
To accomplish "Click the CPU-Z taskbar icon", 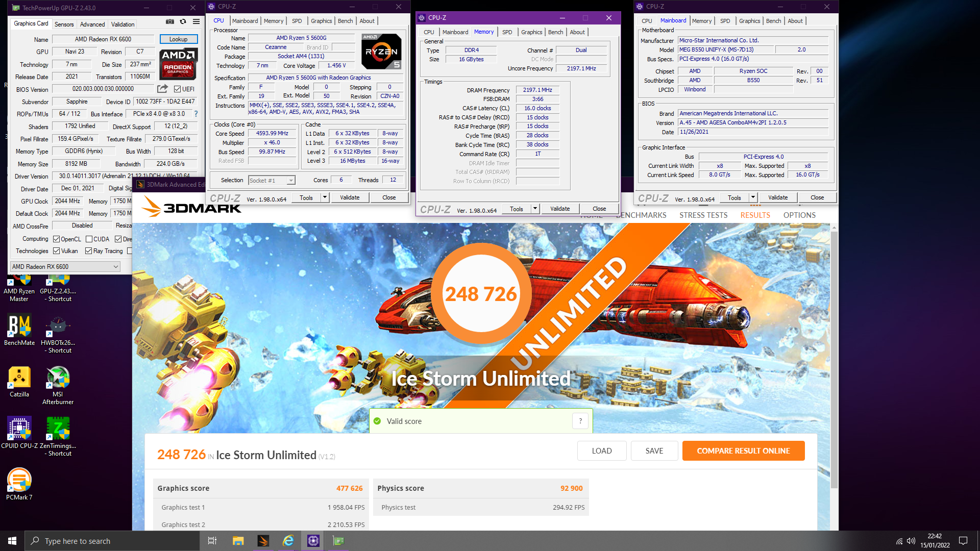I will click(313, 541).
